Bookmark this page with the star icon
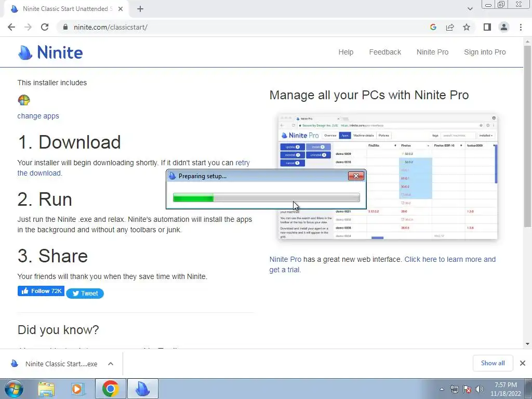 tap(467, 27)
